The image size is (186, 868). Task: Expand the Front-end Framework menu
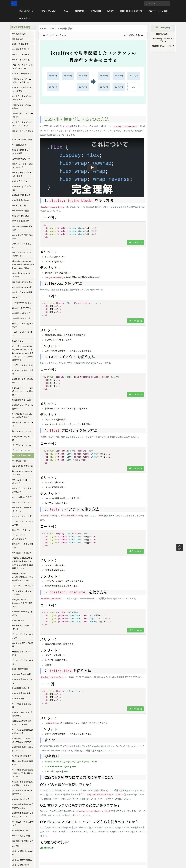(132, 11)
